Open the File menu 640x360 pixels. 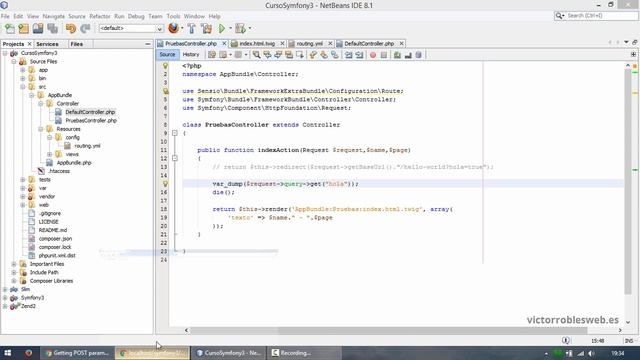[x=5, y=16]
